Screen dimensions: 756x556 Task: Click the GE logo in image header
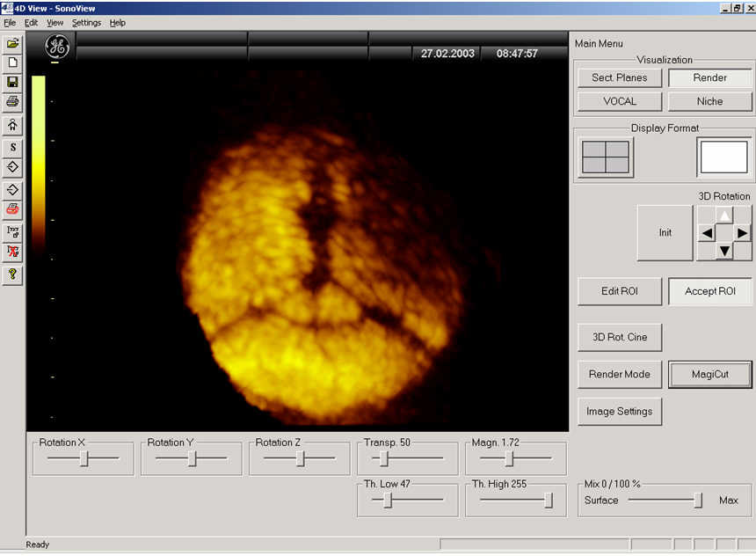click(x=57, y=47)
